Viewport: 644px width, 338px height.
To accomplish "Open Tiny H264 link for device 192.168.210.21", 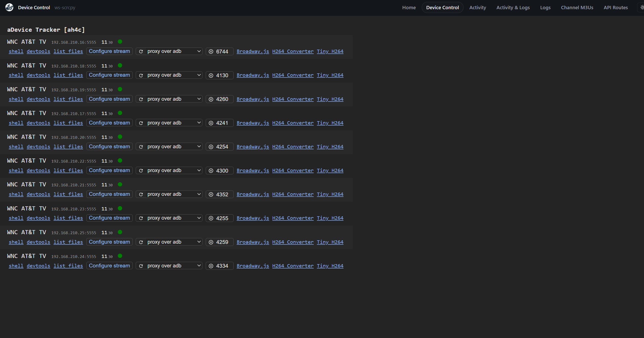I will (330, 194).
